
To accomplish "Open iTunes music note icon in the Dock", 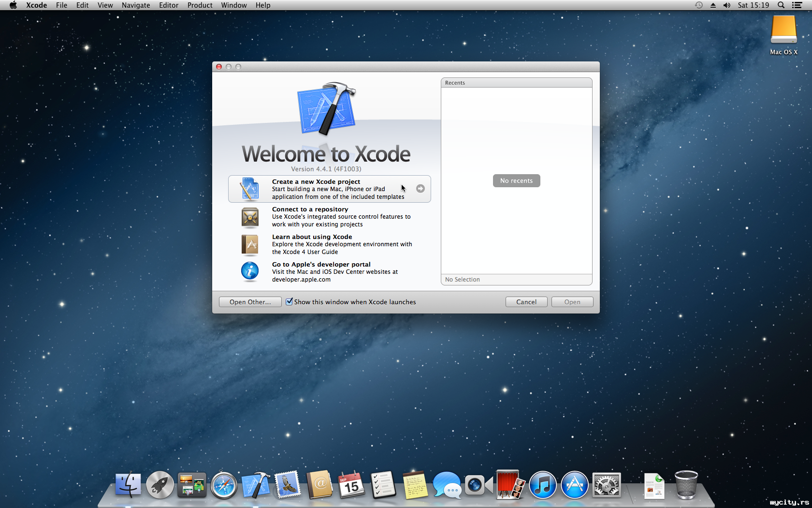I will pos(543,485).
